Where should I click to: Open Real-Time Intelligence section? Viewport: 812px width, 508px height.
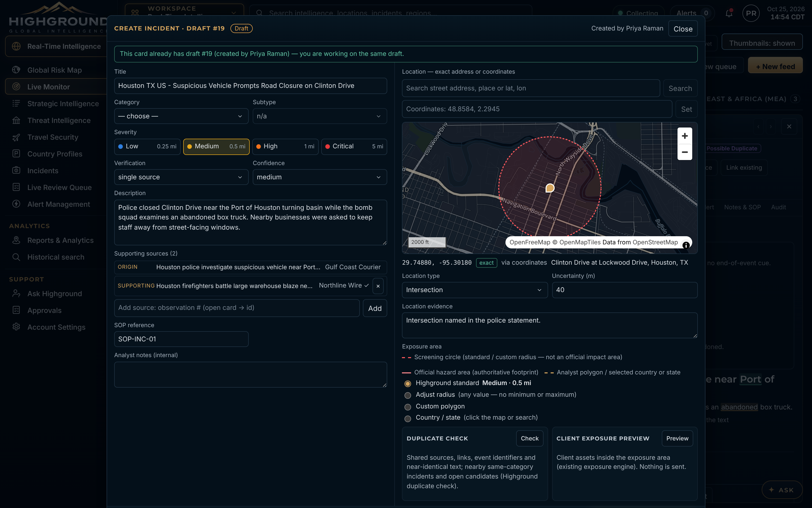pyautogui.click(x=56, y=46)
